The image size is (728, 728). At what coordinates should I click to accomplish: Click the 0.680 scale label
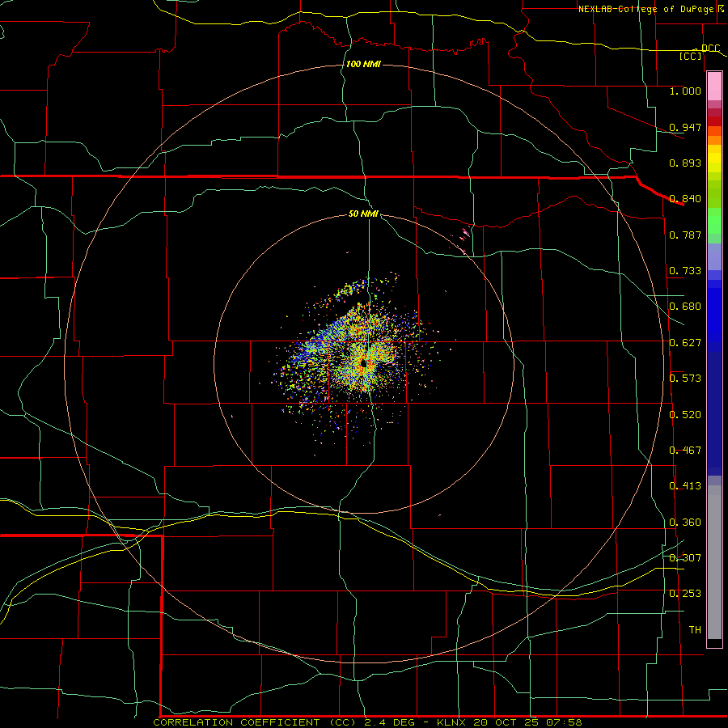coord(685,307)
